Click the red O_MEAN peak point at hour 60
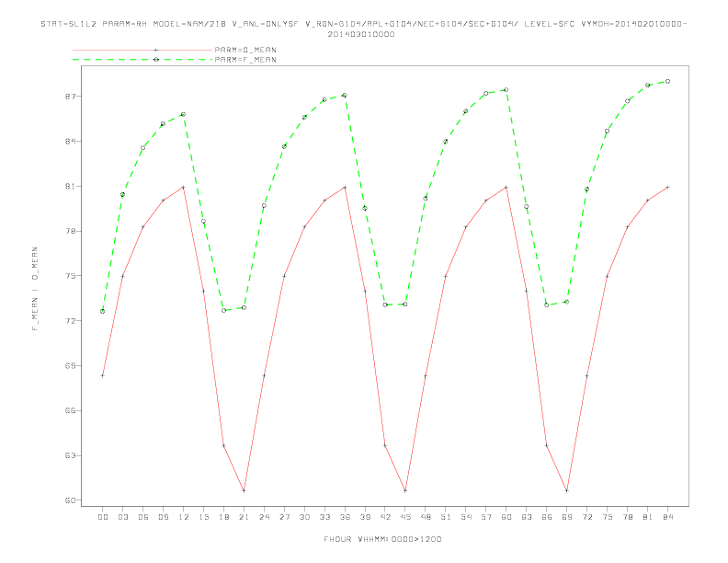The width and height of the screenshot is (728, 563). pos(506,187)
